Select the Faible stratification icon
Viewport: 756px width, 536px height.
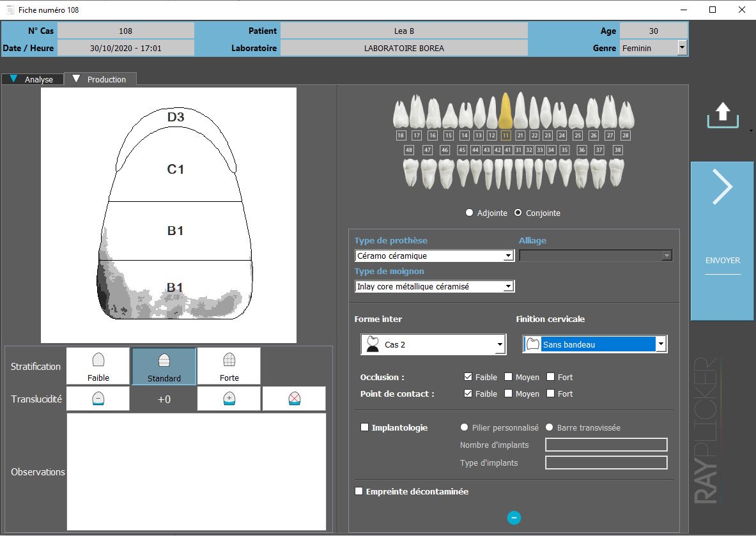[x=98, y=366]
